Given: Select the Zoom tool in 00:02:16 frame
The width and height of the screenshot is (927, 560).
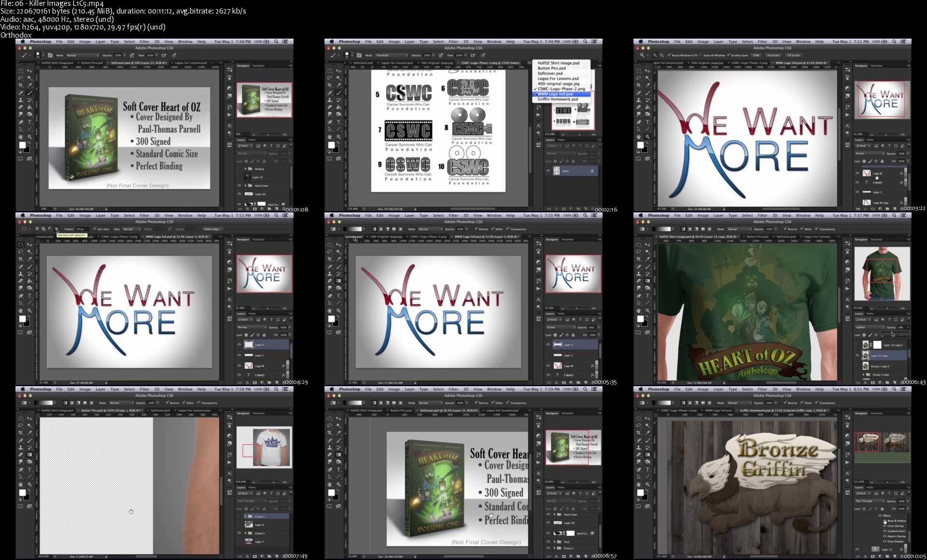Looking at the screenshot, I should click(x=338, y=137).
